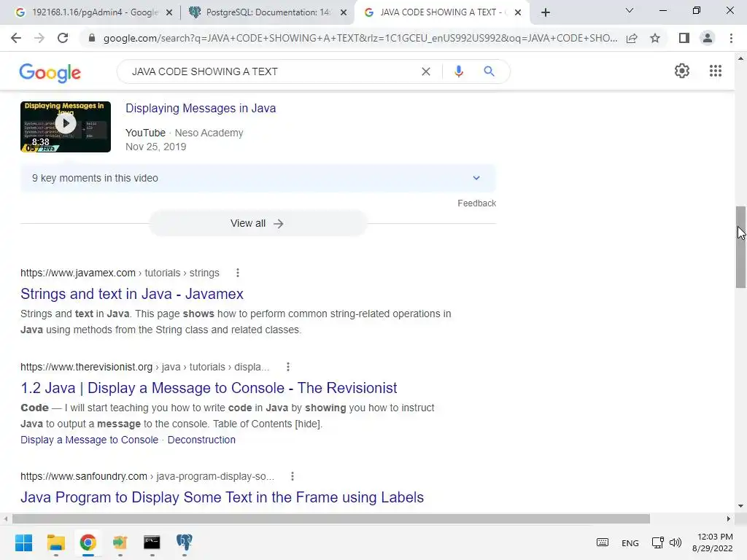Open Strings and text in Java - Javamex
747x560 pixels.
click(x=132, y=294)
